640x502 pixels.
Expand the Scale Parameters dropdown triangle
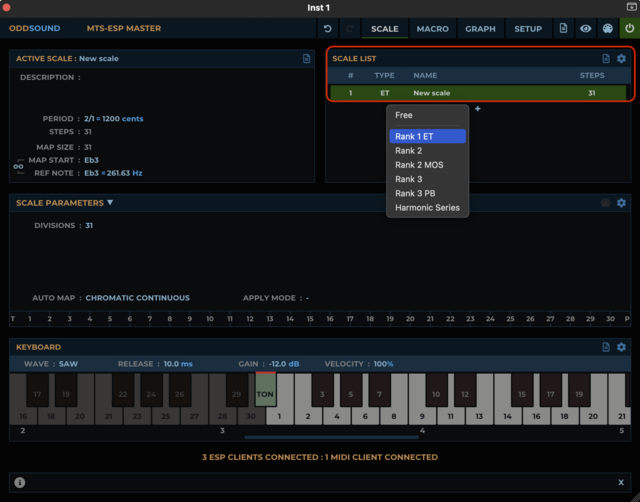coord(110,202)
